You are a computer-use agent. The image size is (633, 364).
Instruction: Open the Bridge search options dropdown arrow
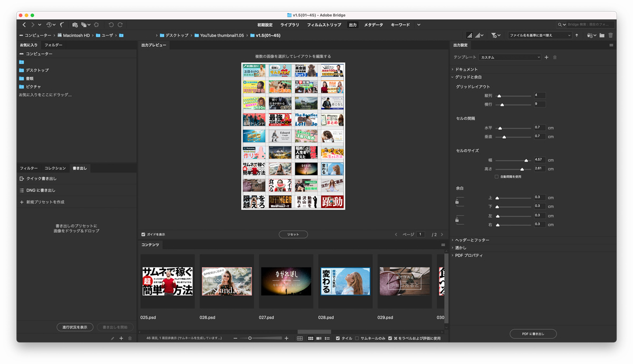(564, 25)
